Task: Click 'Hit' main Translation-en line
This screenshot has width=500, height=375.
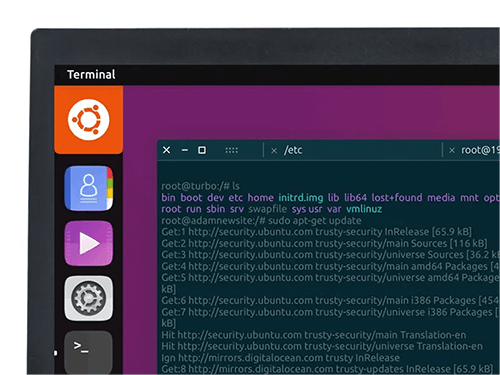Action: point(314,335)
